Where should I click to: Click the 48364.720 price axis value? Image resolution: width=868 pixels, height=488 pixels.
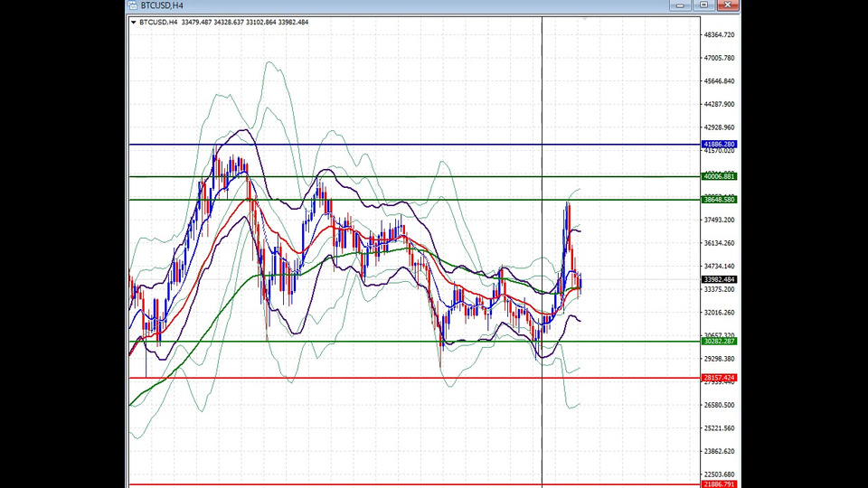[x=719, y=35]
